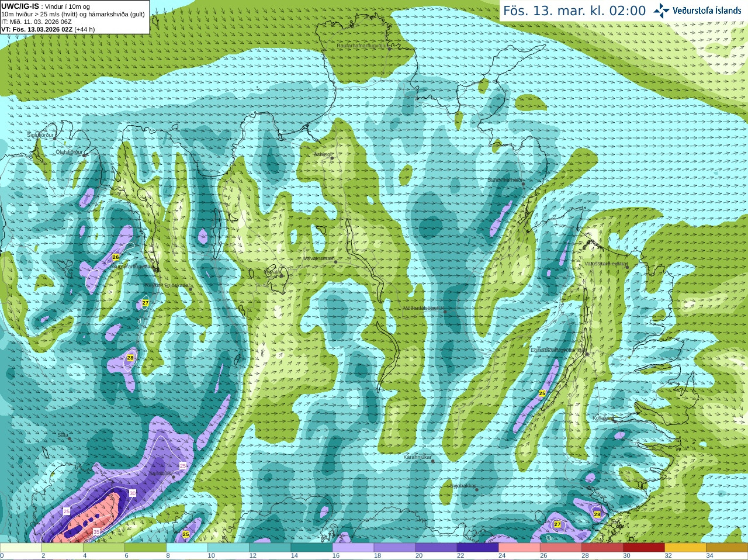Image resolution: width=748 pixels, height=560 pixels.
Task: Click the 6–8 m/s light cyan legend swatch
Action: 146,548
